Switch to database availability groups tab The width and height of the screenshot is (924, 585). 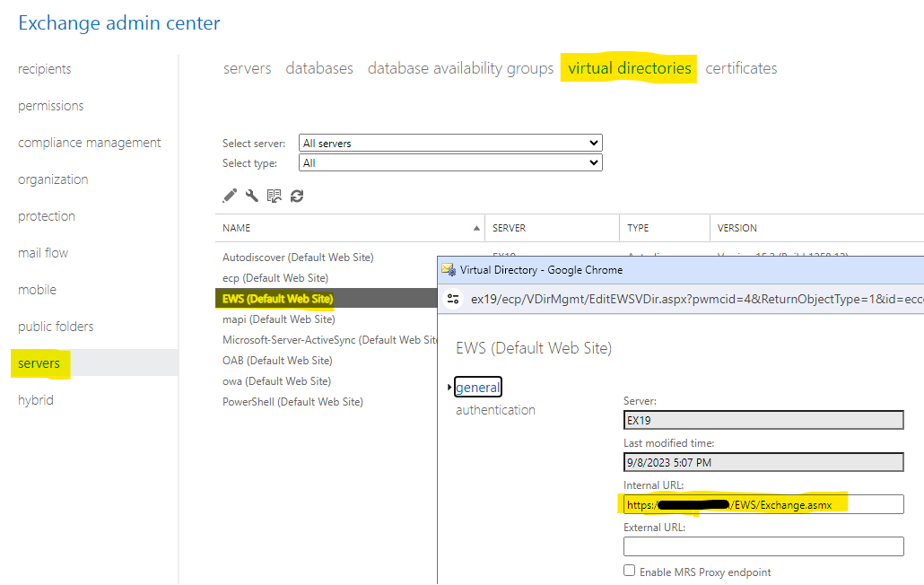(460, 68)
